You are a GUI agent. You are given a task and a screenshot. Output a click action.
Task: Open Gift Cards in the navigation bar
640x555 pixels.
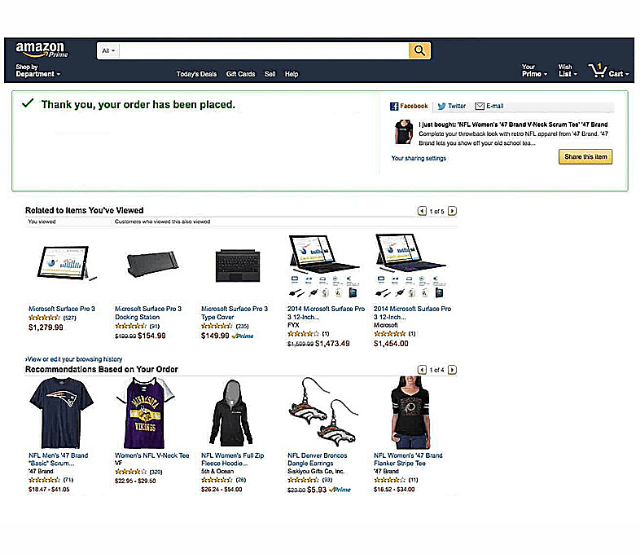tap(240, 74)
